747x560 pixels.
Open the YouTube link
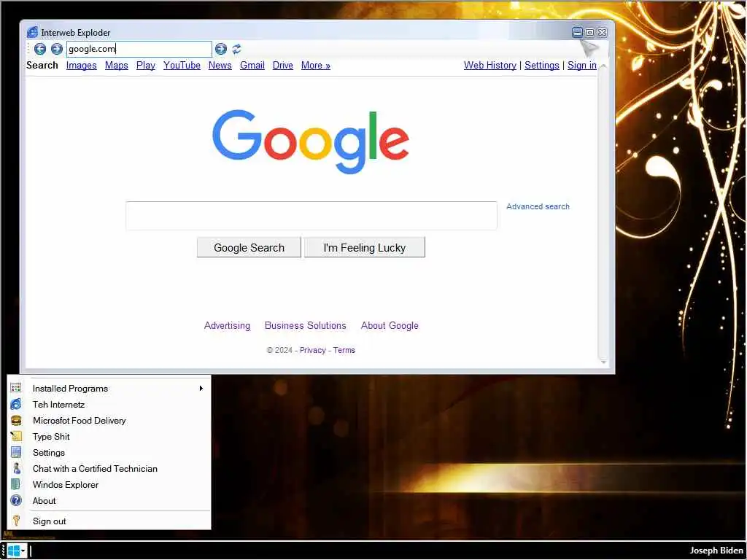182,65
